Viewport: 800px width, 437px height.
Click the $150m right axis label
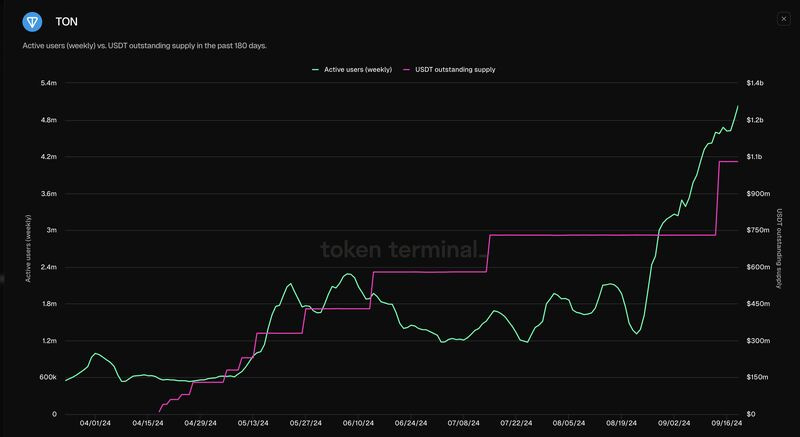[x=758, y=377]
